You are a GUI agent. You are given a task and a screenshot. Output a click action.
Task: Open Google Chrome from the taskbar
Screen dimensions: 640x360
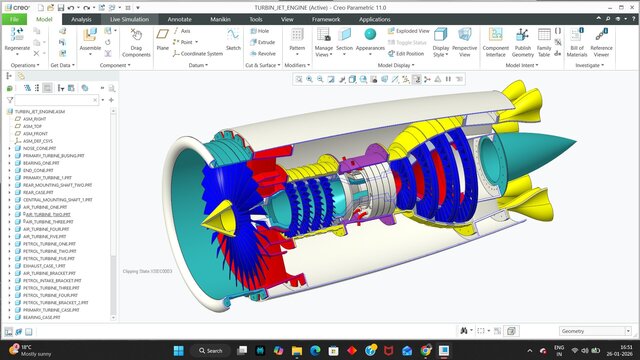click(425, 351)
